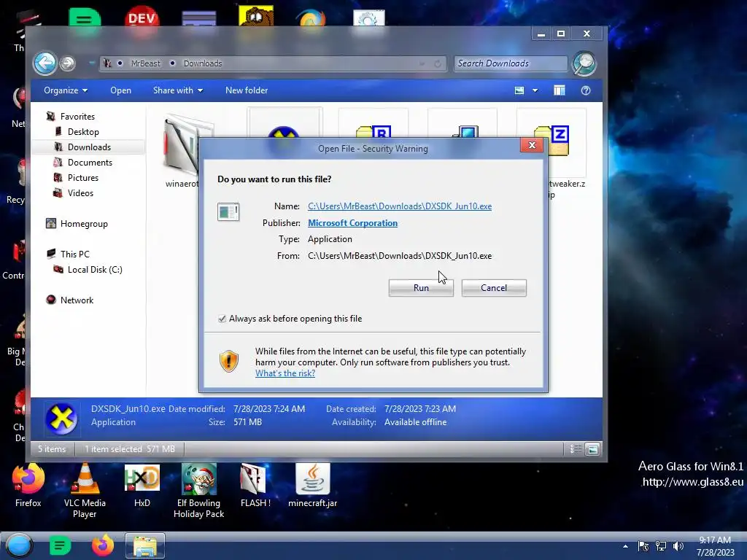Show hidden tray icons arrow
Screen dimensions: 747x560
pyautogui.click(x=625, y=546)
